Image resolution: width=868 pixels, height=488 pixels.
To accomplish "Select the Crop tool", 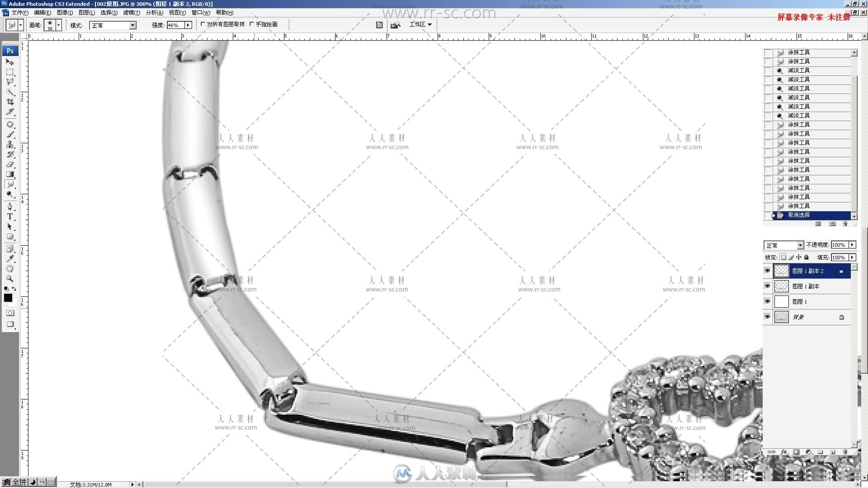I will [x=9, y=102].
